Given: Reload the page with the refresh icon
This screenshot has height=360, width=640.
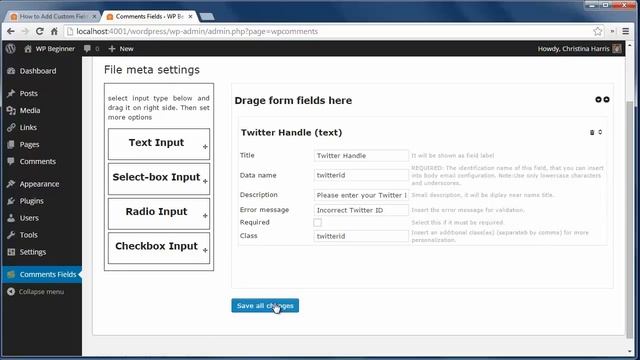Looking at the screenshot, I should pos(40,31).
